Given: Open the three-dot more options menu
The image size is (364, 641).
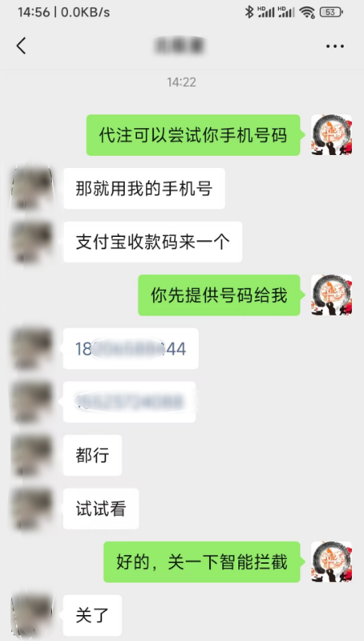Looking at the screenshot, I should coord(335,46).
